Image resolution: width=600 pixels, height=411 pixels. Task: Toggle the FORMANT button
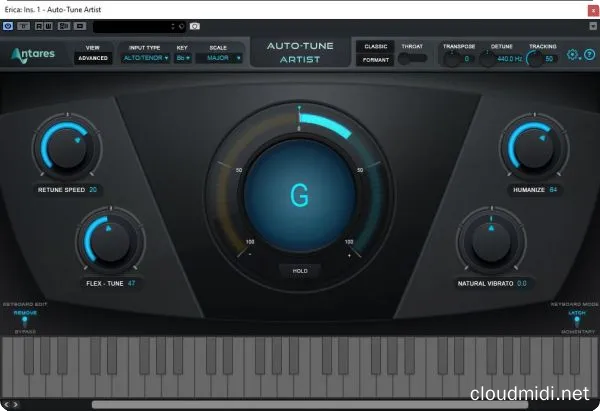[375, 60]
